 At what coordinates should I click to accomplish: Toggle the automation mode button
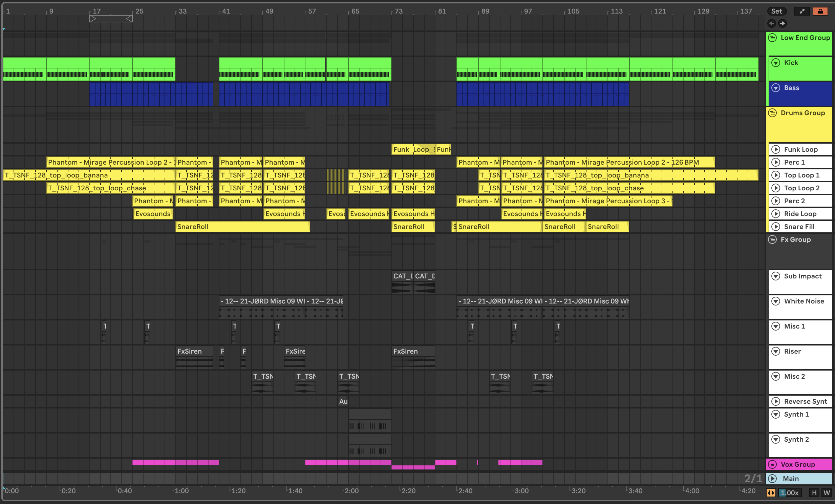[x=802, y=11]
